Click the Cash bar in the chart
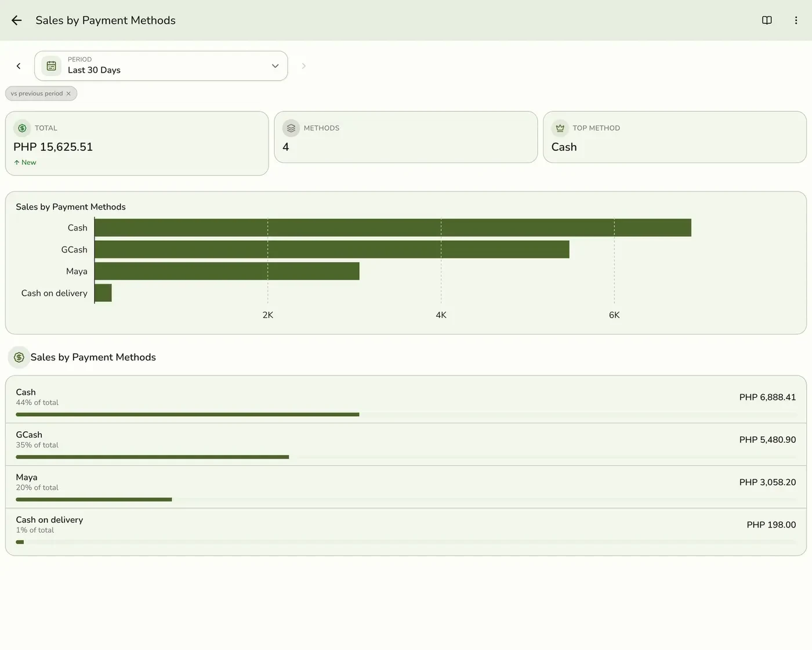The image size is (812, 650). (x=393, y=228)
